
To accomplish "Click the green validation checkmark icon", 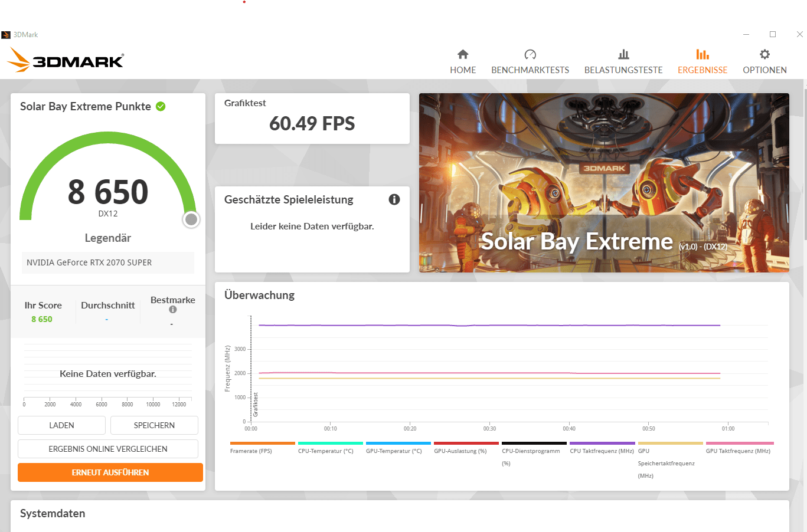I will 161,106.
